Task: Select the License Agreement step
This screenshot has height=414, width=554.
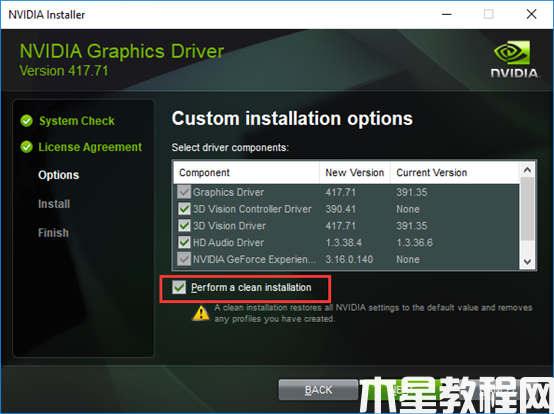Action: pyautogui.click(x=90, y=147)
